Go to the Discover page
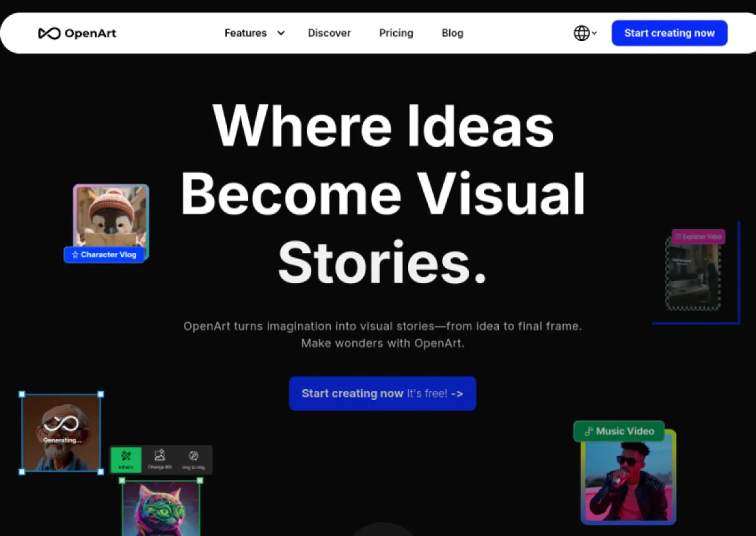Screen dimensions: 756x536 (x=329, y=33)
